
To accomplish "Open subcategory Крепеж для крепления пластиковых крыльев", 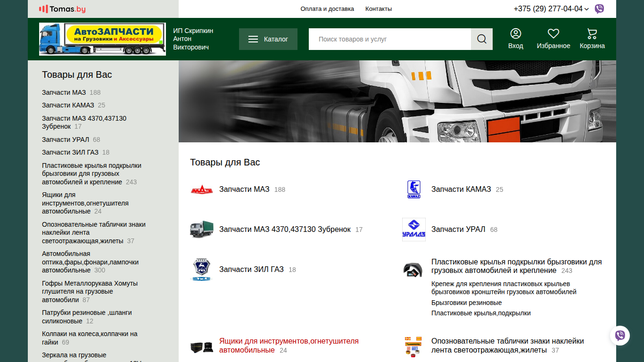I will pos(504,288).
